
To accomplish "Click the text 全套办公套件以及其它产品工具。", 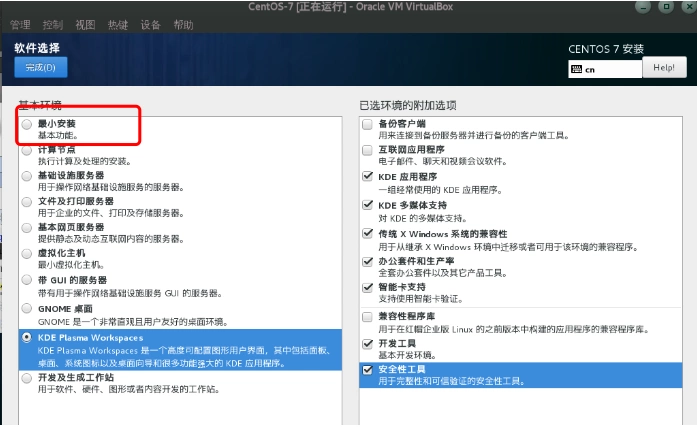I will point(443,273).
